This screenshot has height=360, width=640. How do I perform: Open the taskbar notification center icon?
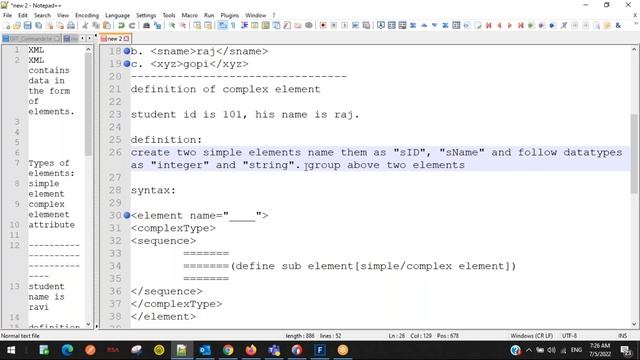click(626, 350)
